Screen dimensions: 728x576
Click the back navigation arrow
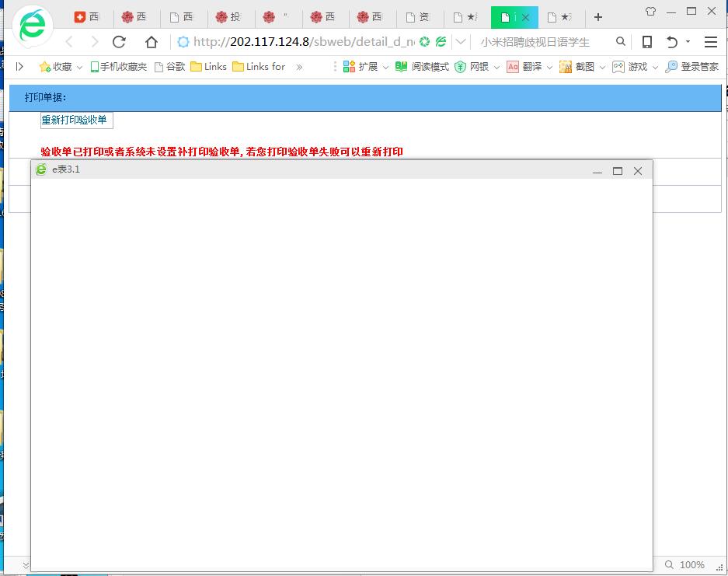point(69,42)
